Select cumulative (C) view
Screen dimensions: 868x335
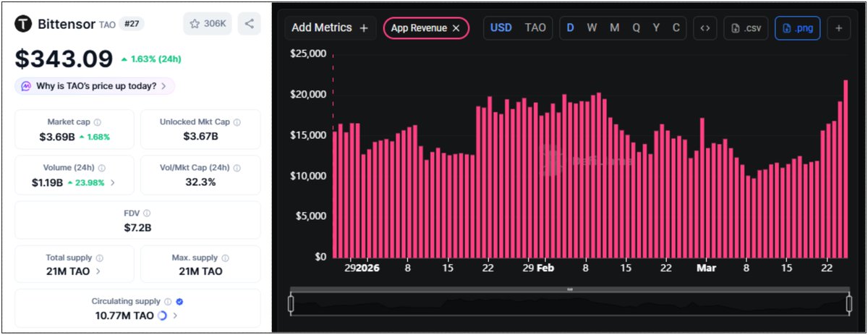(x=676, y=28)
